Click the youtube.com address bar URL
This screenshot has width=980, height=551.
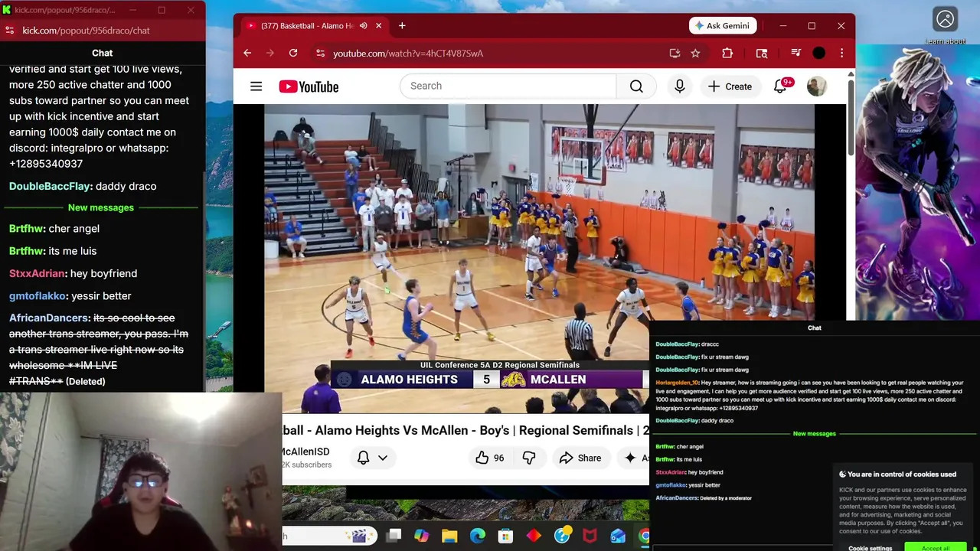click(408, 54)
